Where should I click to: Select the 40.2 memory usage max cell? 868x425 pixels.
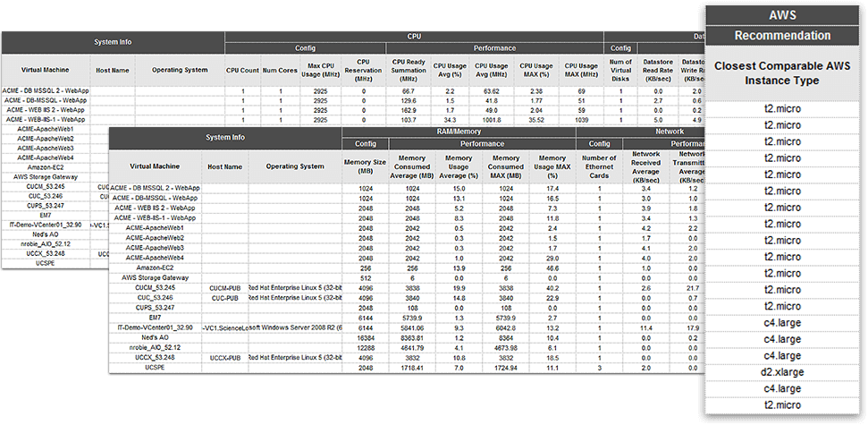pyautogui.click(x=553, y=287)
